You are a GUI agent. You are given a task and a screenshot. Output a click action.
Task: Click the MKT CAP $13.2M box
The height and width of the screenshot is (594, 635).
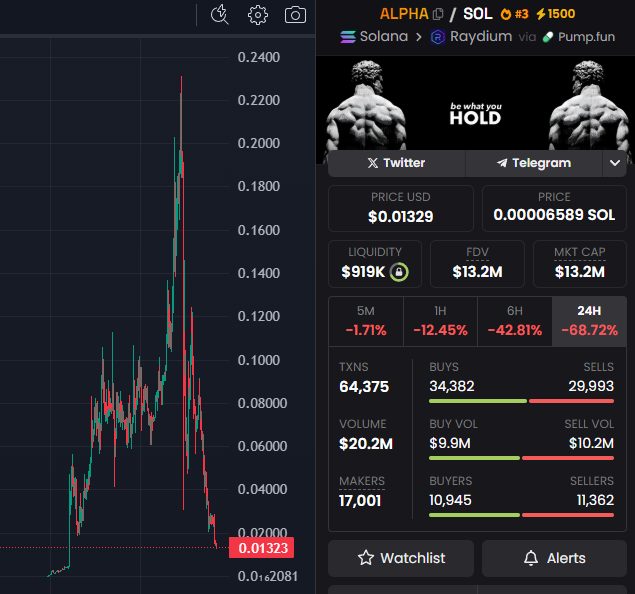(580, 264)
